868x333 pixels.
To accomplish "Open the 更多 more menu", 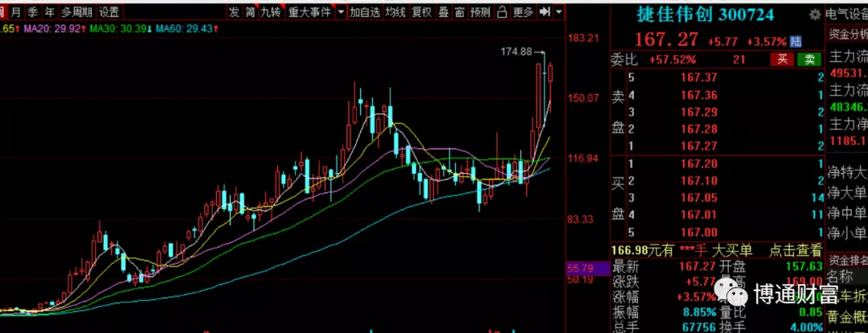I will coord(523,11).
